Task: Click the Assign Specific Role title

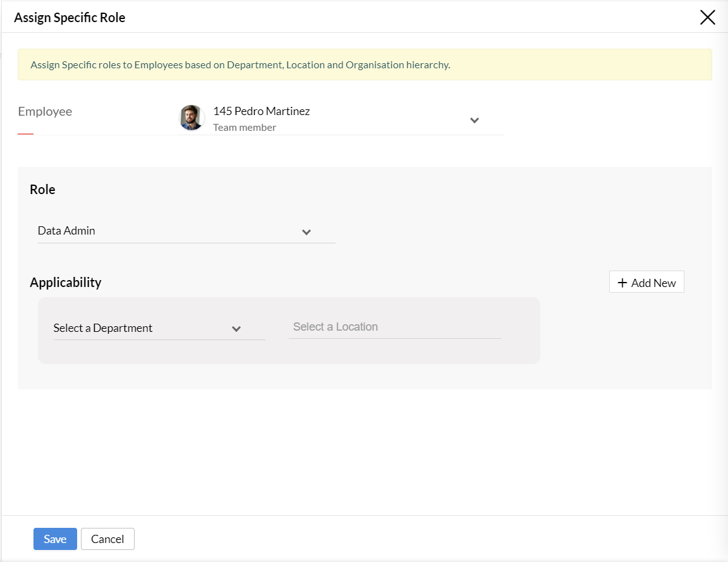Action: 70,18
